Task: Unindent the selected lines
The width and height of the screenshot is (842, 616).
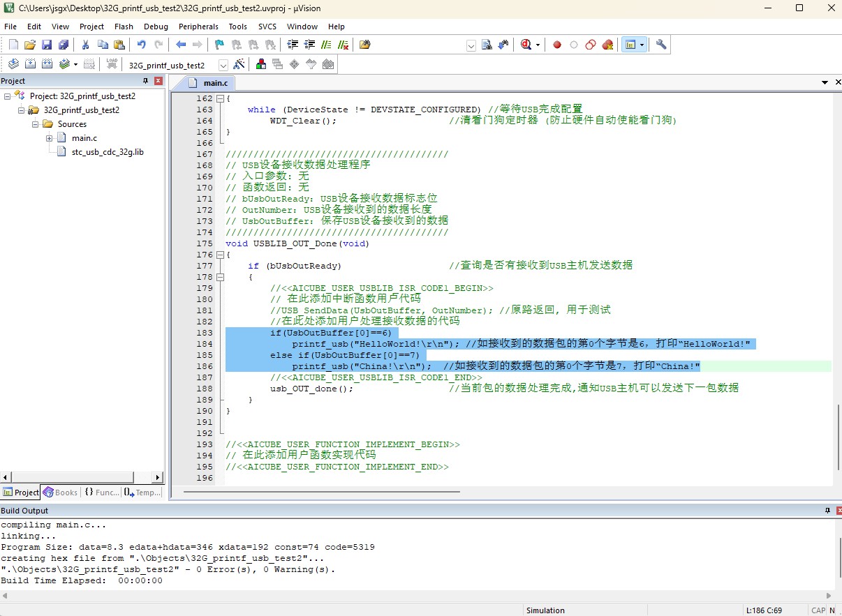Action: tap(309, 45)
